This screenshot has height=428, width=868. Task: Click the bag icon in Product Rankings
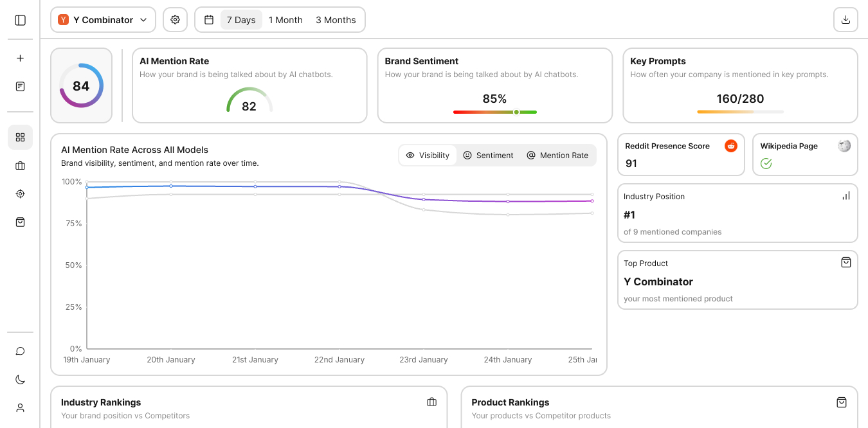[x=841, y=402]
